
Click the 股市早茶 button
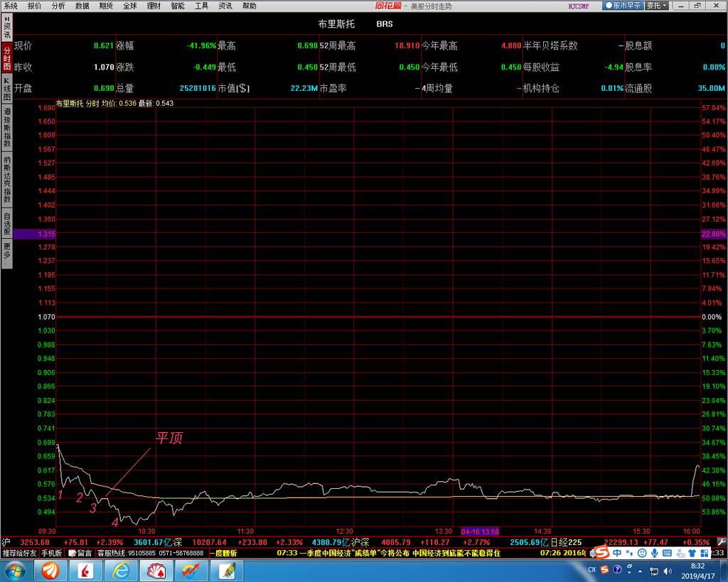click(623, 6)
